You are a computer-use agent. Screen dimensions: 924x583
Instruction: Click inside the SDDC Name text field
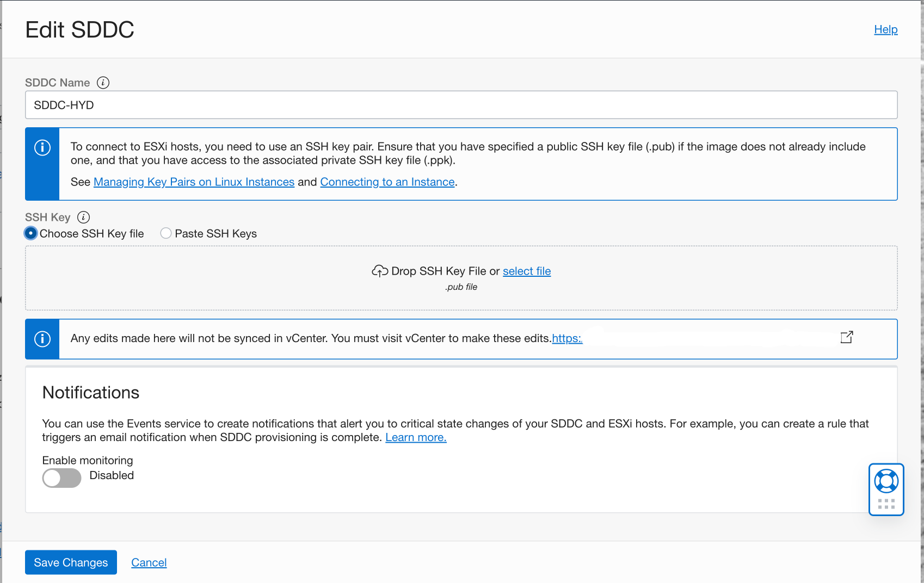[460, 104]
